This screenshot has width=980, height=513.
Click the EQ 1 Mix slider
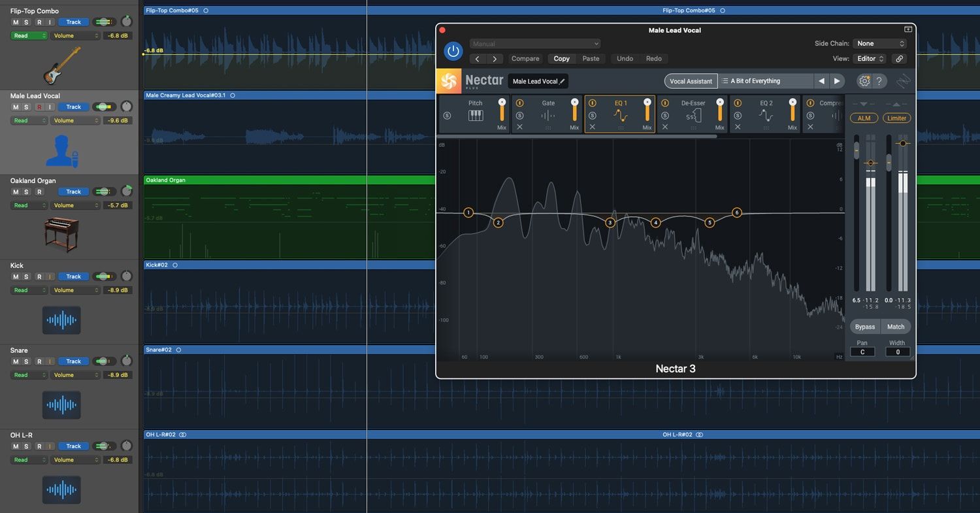pyautogui.click(x=647, y=109)
